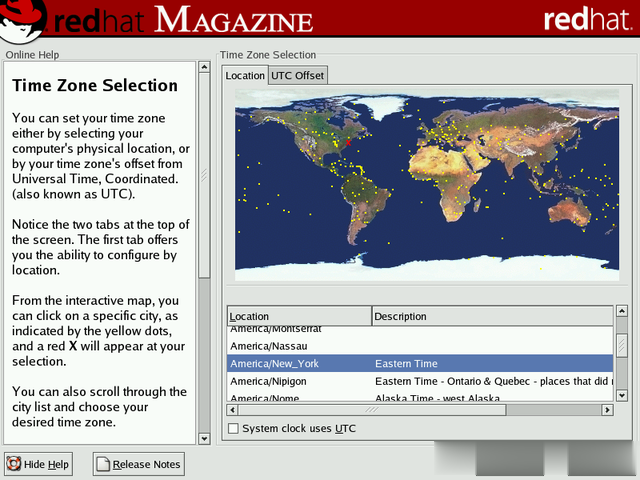Click the Red Hat Shadowman logo
This screenshot has width=640, height=480.
(x=22, y=20)
